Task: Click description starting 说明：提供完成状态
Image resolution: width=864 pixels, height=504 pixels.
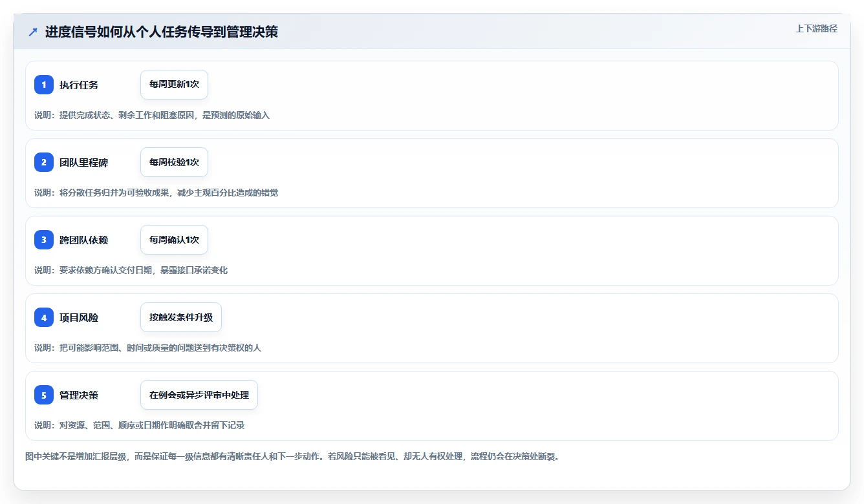Action: coord(152,115)
